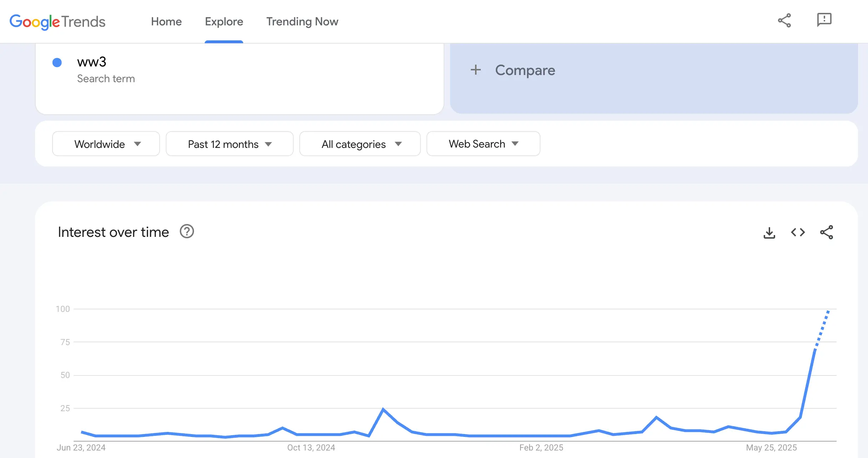Download the Interest over time data

coord(769,232)
